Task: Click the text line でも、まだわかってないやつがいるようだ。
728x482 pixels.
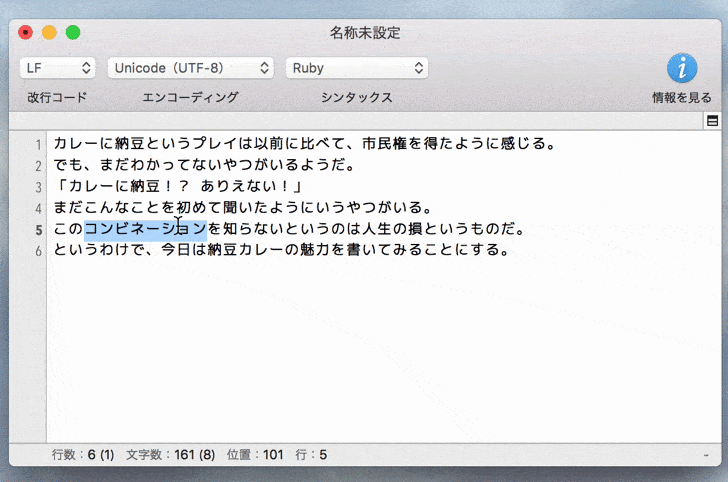Action: coord(204,165)
